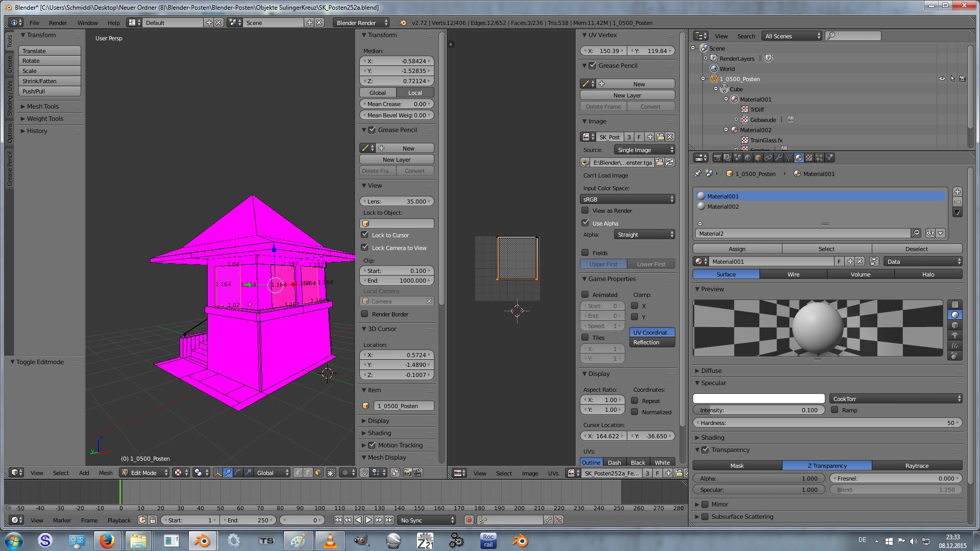Image resolution: width=980 pixels, height=551 pixels.
Task: Click the Shrink/Fatten tool button
Action: (x=50, y=81)
